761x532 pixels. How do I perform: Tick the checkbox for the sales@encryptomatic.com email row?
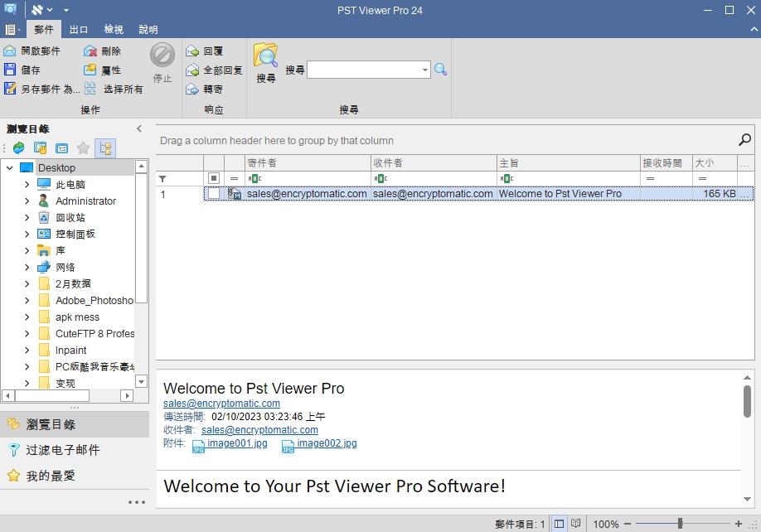point(214,194)
